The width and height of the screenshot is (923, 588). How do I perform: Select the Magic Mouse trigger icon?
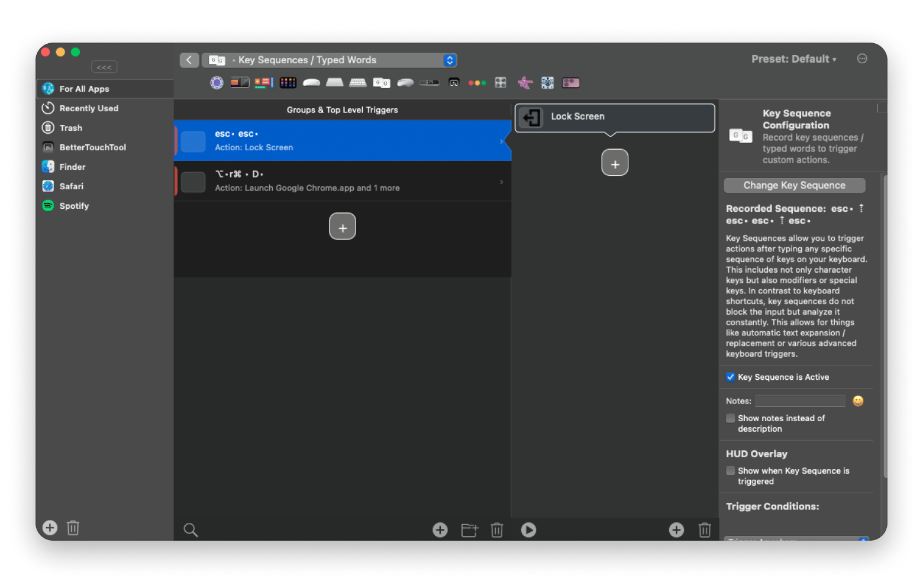[x=311, y=83]
